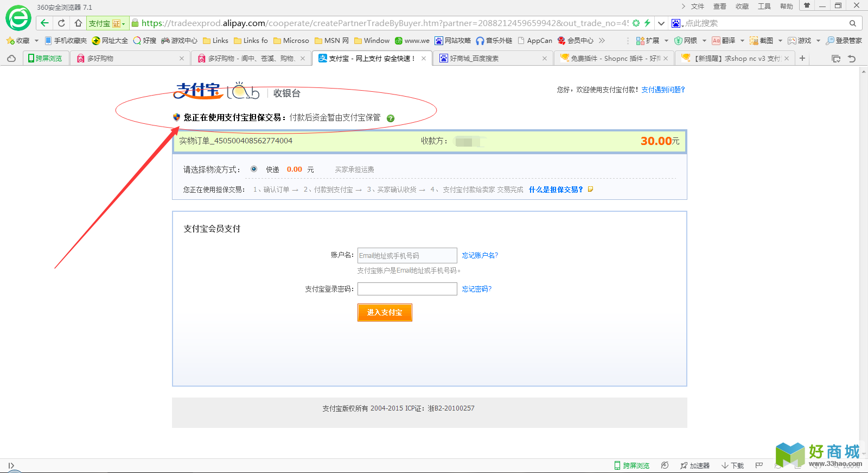Open the AppCan bookmark
Screen dimensions: 868x473
pyautogui.click(x=535, y=41)
